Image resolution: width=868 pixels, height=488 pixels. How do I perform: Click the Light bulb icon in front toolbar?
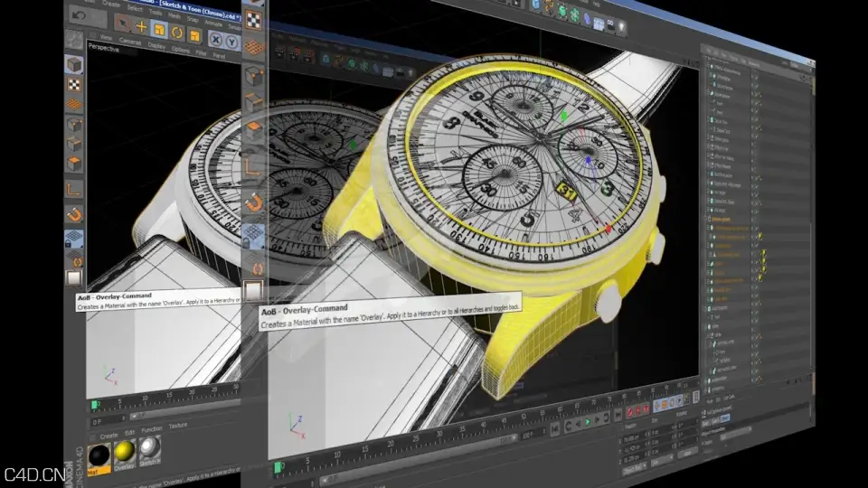click(622, 28)
